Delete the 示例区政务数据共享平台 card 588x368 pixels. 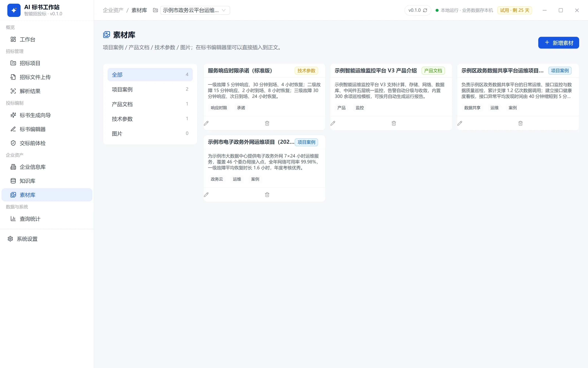[520, 123]
